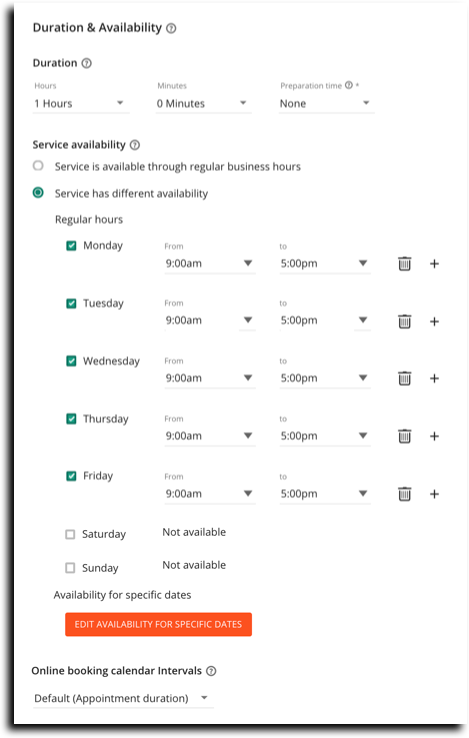Add extra hours row for Thursday
This screenshot has height=738, width=469.
pos(434,436)
